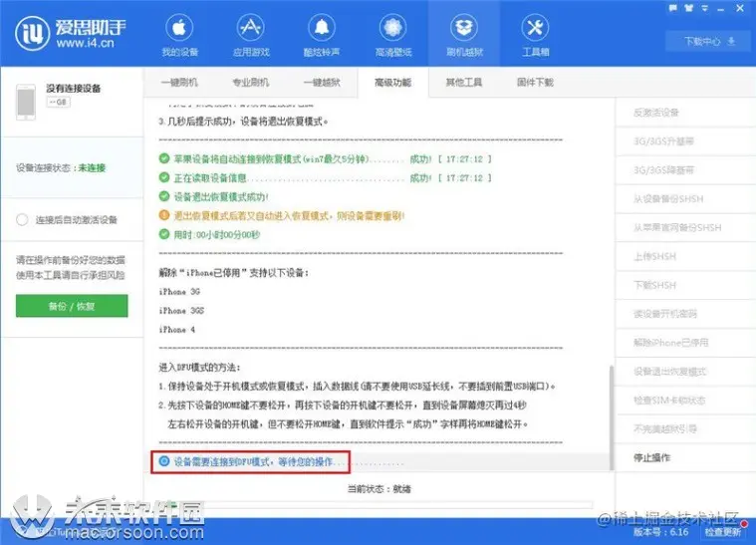The width and height of the screenshot is (756, 545).
Task: Click the 当前状态：就绪 status text
Action: click(x=378, y=489)
